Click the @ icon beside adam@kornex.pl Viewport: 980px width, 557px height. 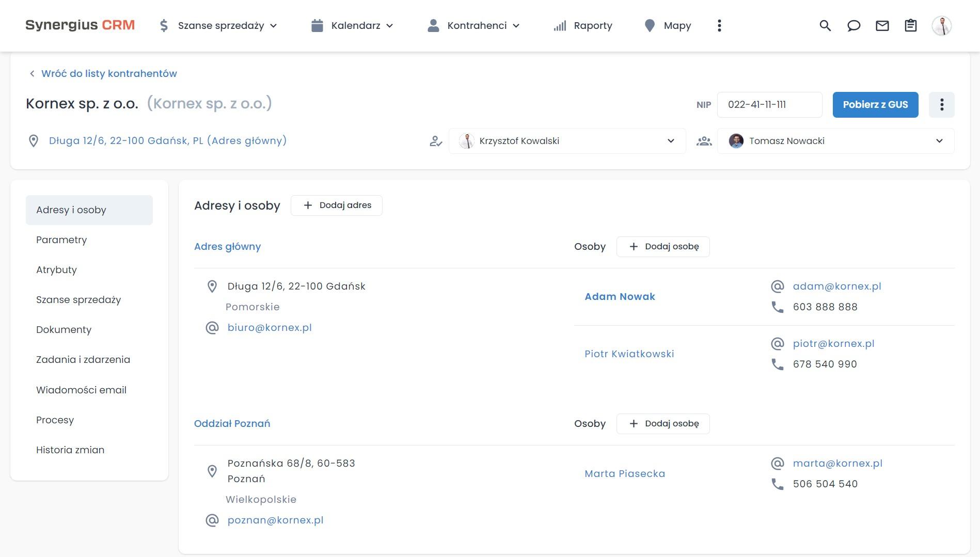pos(778,287)
